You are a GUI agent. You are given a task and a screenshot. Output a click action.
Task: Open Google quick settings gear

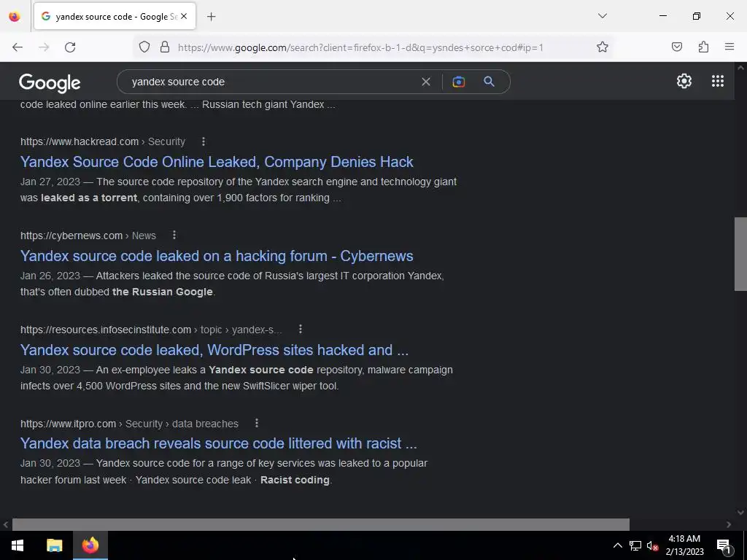click(684, 81)
